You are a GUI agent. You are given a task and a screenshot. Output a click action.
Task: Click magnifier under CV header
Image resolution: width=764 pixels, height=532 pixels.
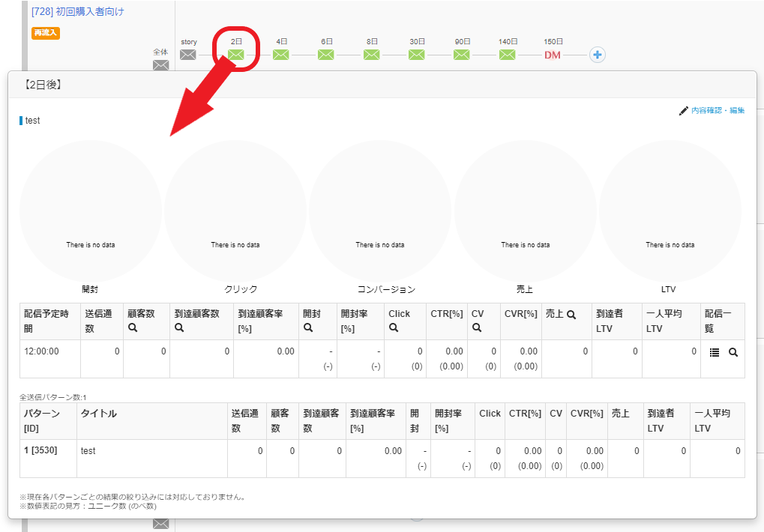point(476,327)
